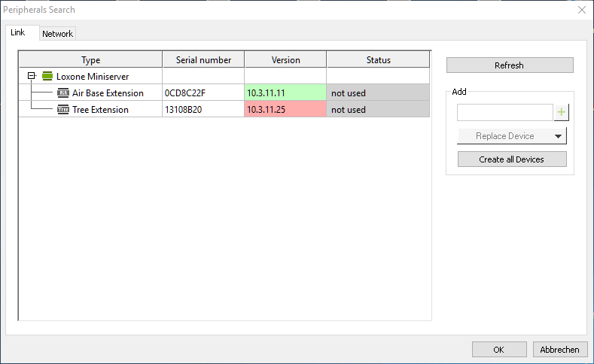The image size is (594, 364).
Task: Click Tree Extension's not used status
Action: pos(378,109)
